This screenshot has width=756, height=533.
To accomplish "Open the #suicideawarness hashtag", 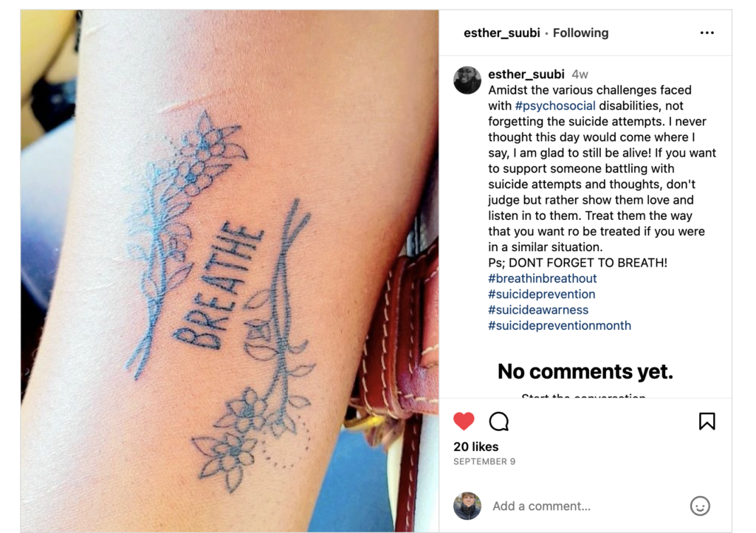I will coord(538,310).
